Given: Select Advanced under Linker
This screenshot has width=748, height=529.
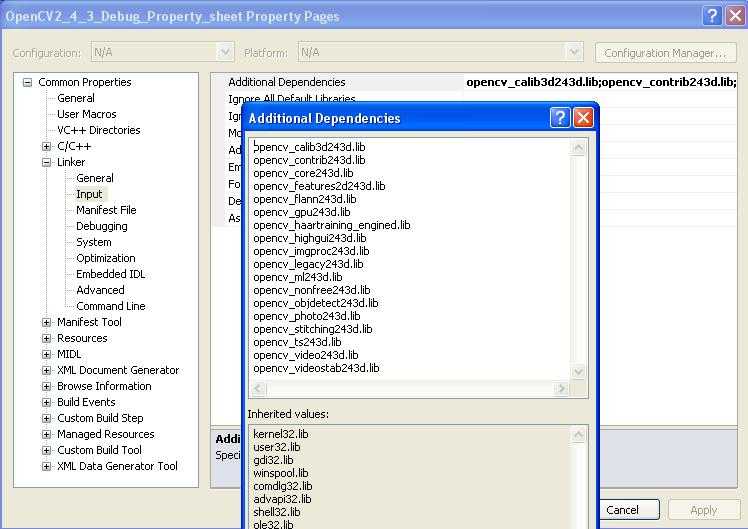Looking at the screenshot, I should [100, 290].
